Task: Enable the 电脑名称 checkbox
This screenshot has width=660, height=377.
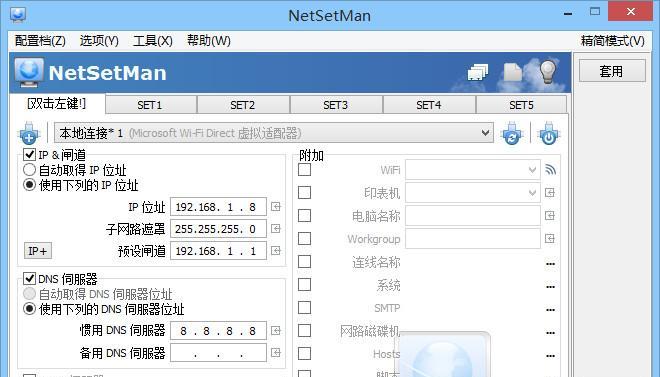Action: [x=304, y=216]
